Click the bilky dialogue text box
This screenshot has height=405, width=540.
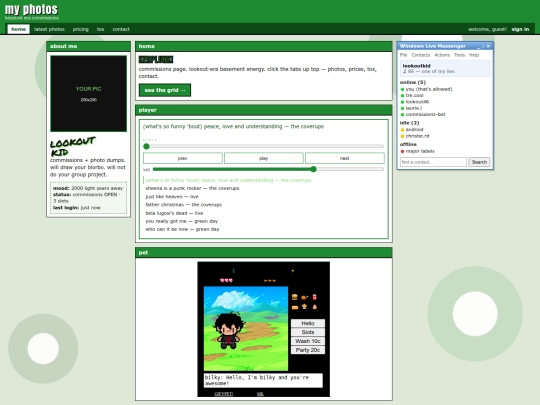click(x=263, y=381)
